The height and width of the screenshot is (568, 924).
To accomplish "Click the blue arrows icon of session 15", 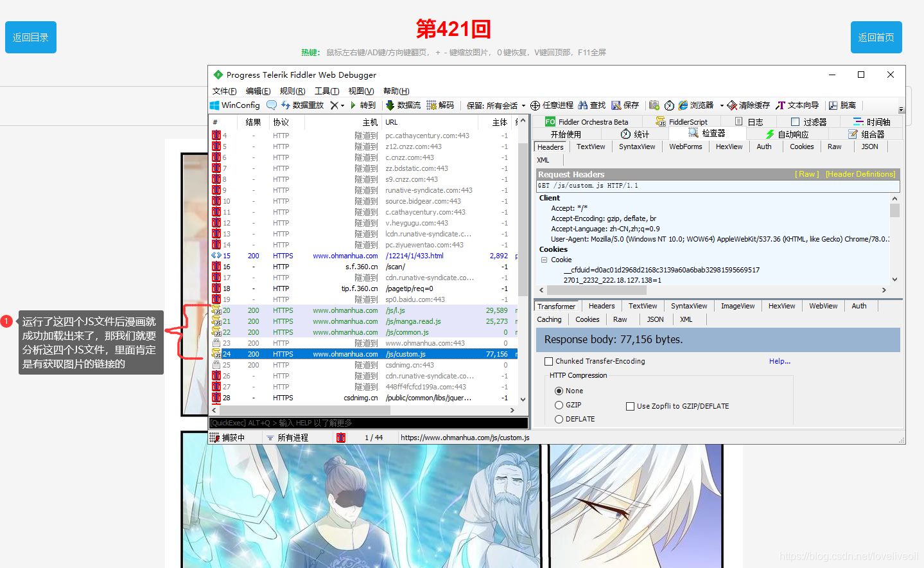I will pos(216,256).
